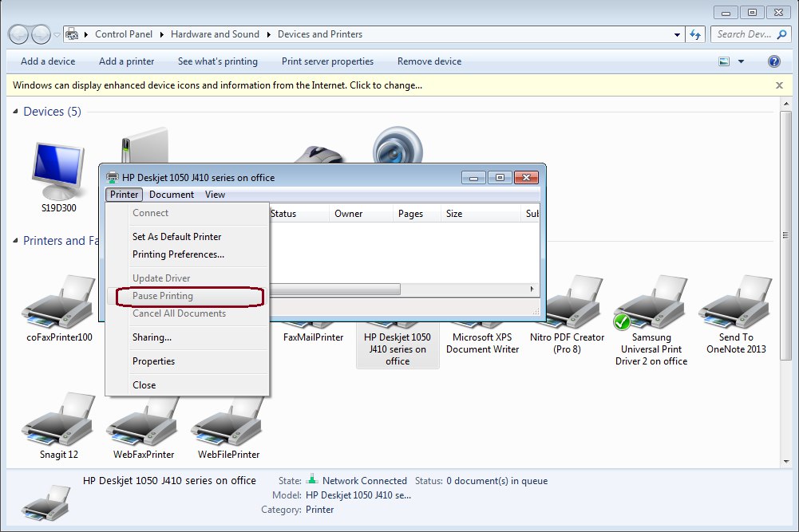The width and height of the screenshot is (799, 532).
Task: Expand the arrow after Control Panel breadcrumb
Action: coord(161,34)
